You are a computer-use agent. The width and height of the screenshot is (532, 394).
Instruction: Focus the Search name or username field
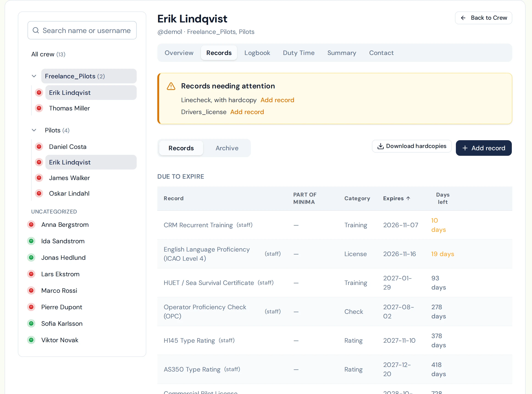[82, 30]
